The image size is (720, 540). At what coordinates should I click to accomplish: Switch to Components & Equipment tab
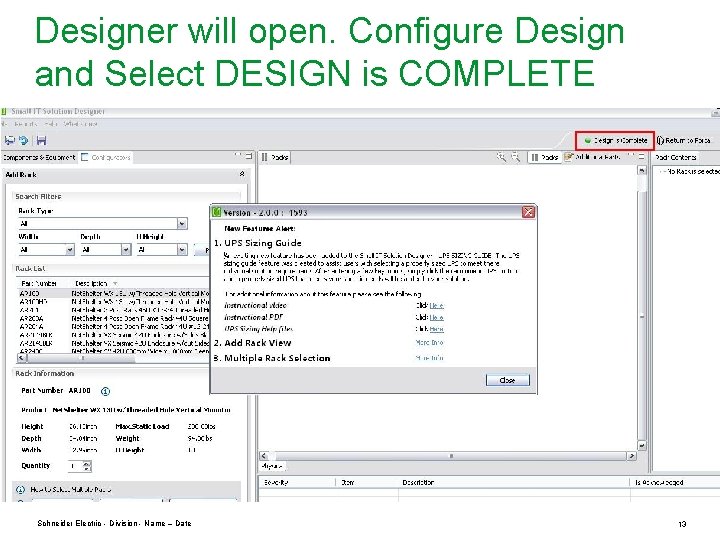39,158
